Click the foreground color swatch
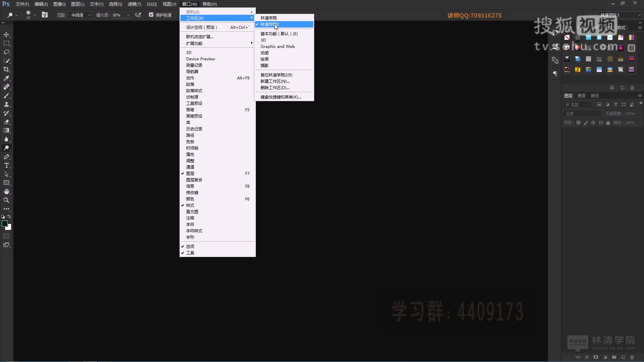 (x=5, y=224)
